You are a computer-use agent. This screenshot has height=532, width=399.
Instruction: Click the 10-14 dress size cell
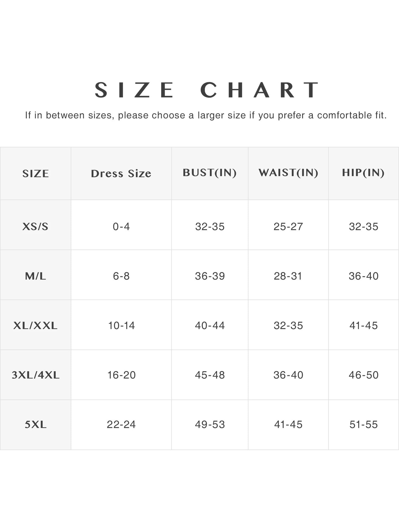121,325
